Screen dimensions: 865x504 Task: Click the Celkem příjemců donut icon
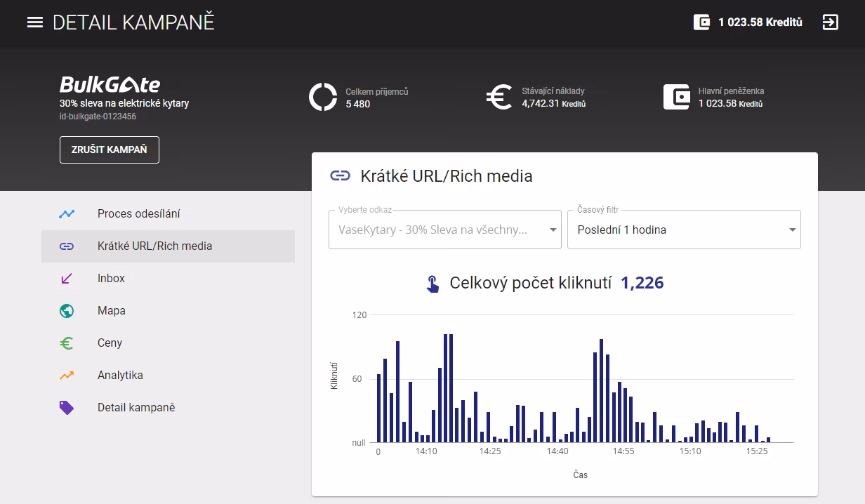pyautogui.click(x=323, y=97)
